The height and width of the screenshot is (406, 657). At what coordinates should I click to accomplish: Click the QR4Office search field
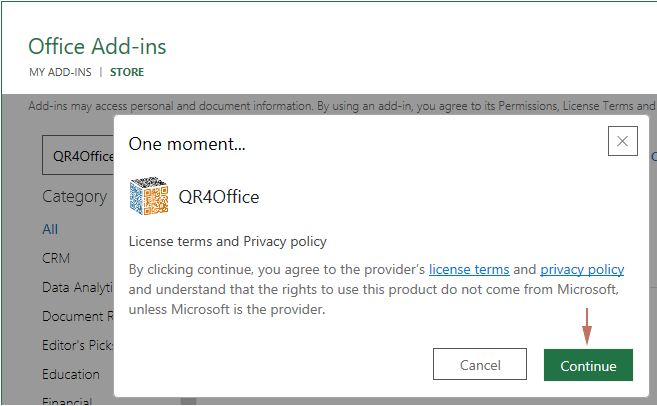78,156
